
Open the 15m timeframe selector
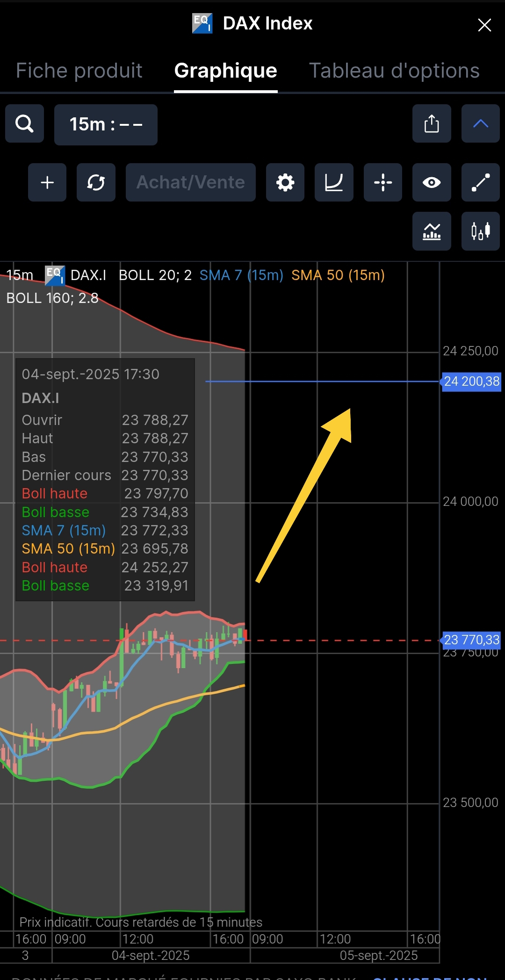point(106,124)
